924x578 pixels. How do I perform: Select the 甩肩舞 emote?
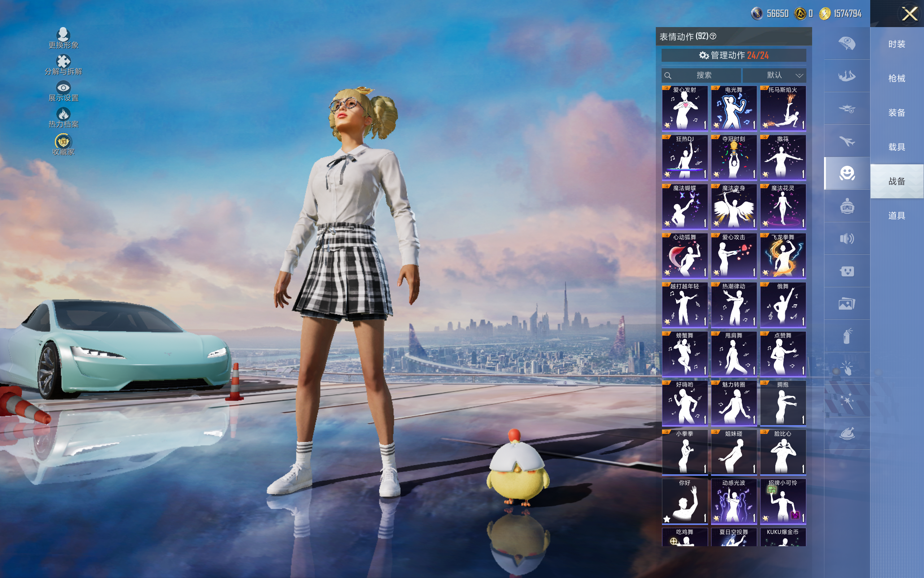coord(734,354)
